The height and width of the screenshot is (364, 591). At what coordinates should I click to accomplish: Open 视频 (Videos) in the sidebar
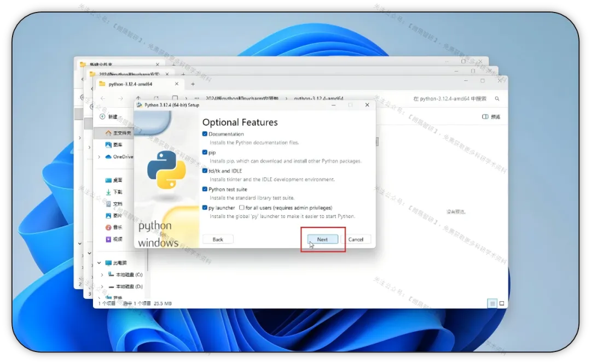coord(114,239)
